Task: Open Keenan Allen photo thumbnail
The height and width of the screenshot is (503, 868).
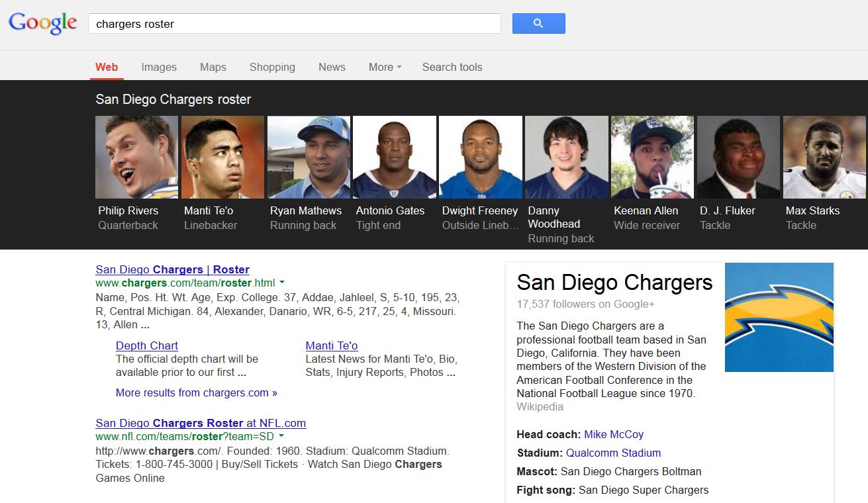Action: point(653,157)
